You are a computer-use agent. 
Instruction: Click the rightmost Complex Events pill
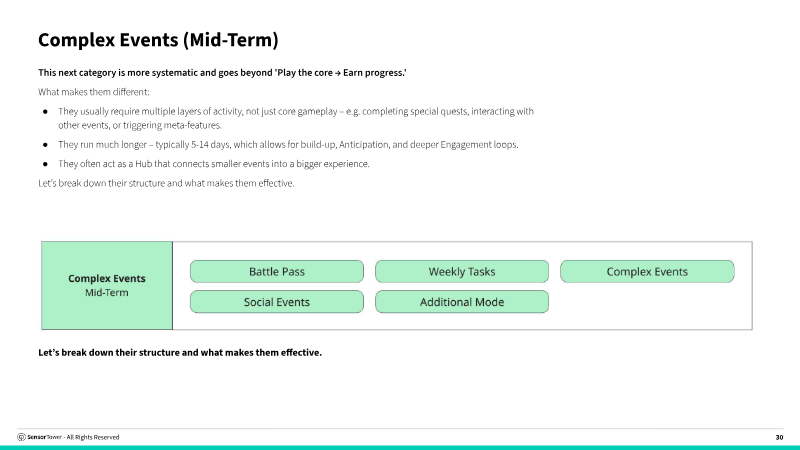tap(647, 272)
